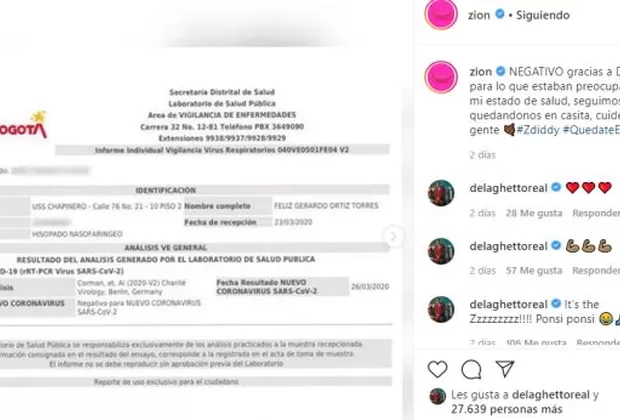Click the zion username in the post header
Image resolution: width=620 pixels, height=420 pixels.
(x=479, y=15)
